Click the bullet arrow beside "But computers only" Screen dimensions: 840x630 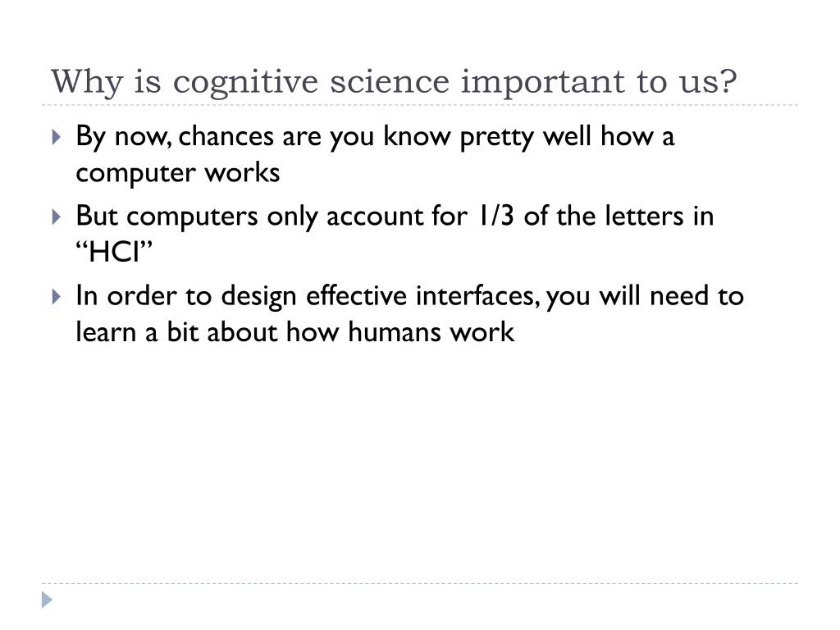click(57, 217)
